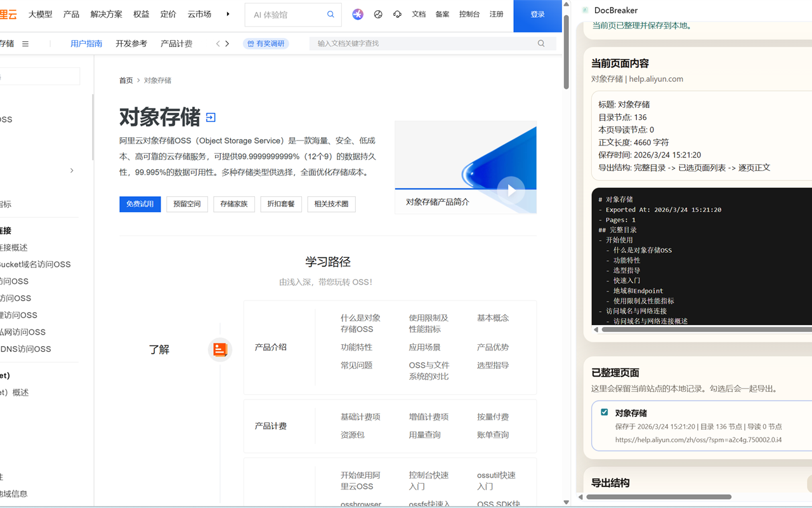Play the 对象存储产品简介 video
Screen dimensions: 812x508
511,190
